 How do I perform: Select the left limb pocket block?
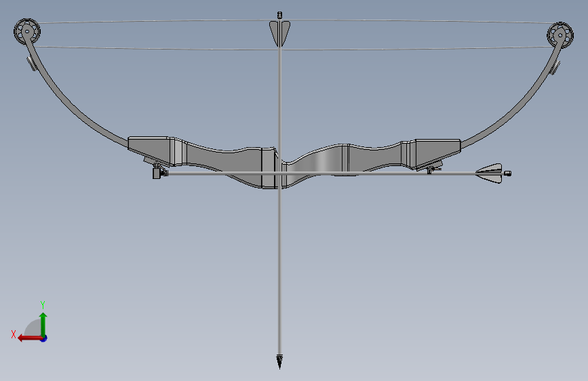[x=151, y=151]
